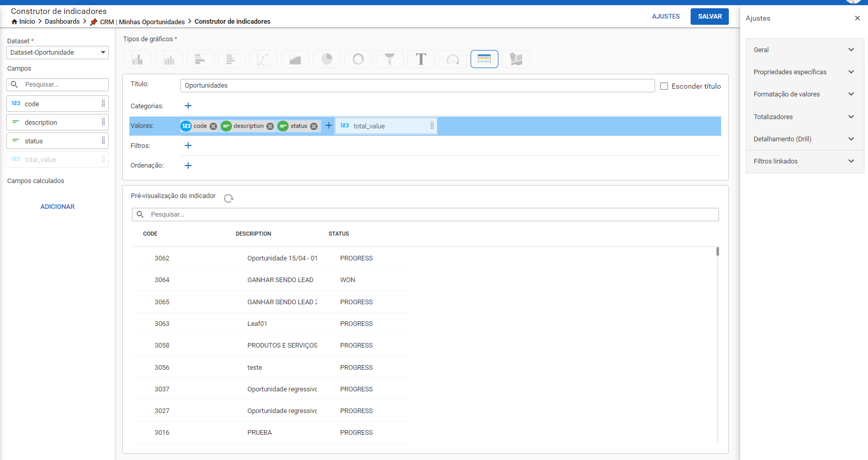Screen dimensions: 868x460
Task: Sort by the STATUS column header
Action: [x=339, y=234]
